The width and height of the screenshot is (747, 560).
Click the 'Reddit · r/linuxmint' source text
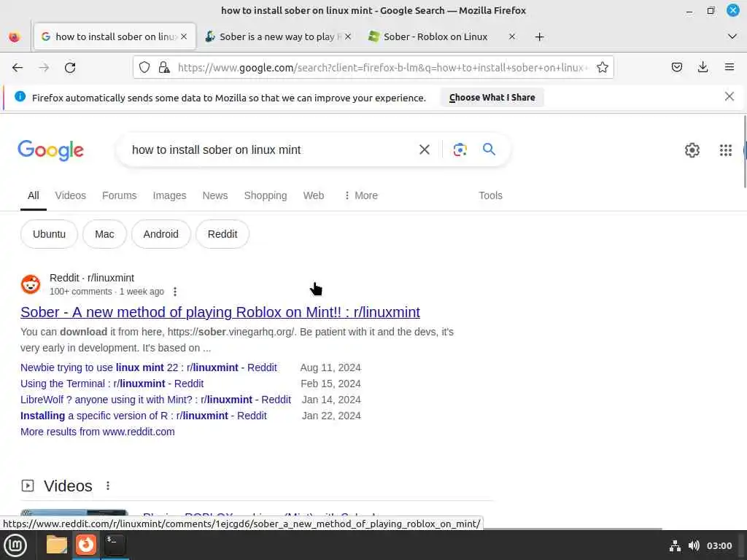91,278
